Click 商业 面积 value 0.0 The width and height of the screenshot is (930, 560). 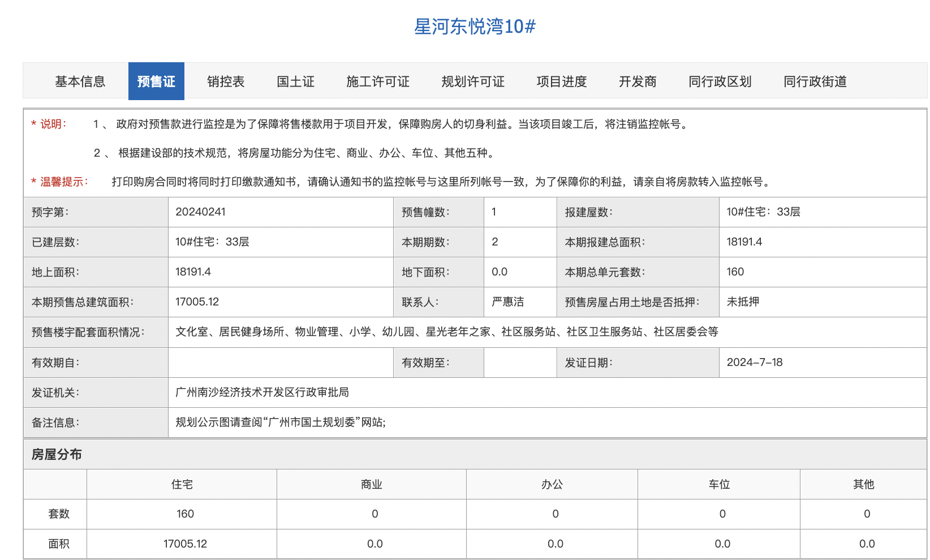point(374,544)
